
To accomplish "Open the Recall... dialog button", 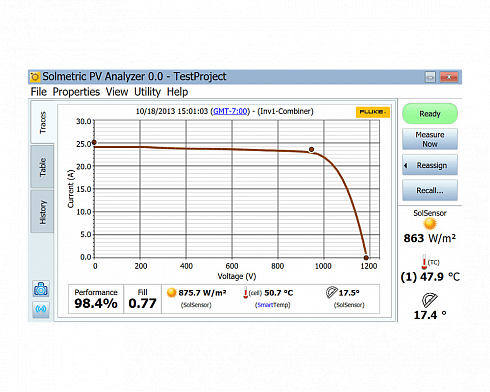I will click(x=430, y=190).
